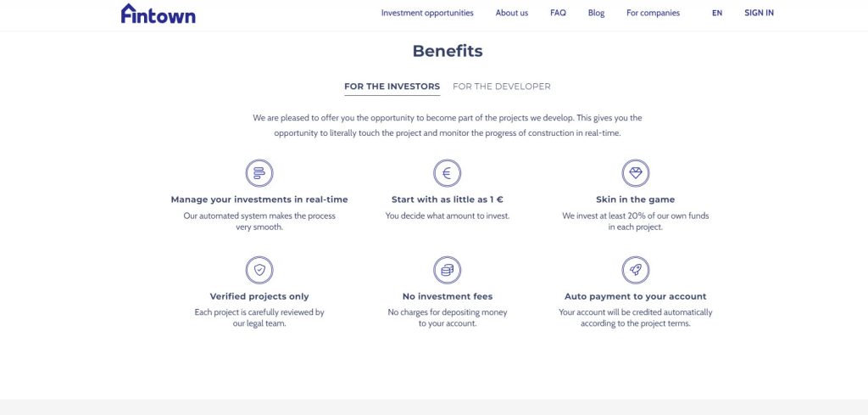Image resolution: width=868 pixels, height=415 pixels.
Task: Click the shield checkmark verified projects icon
Action: 259,270
